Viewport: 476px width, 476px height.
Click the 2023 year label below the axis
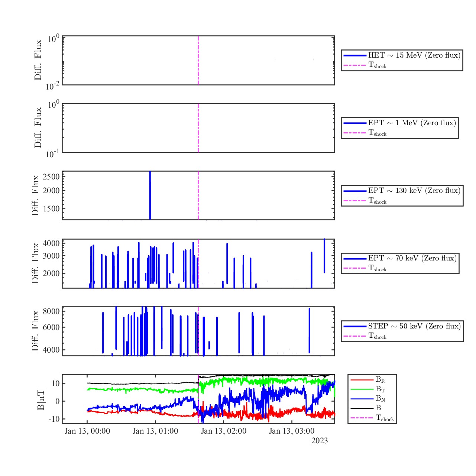click(320, 441)
